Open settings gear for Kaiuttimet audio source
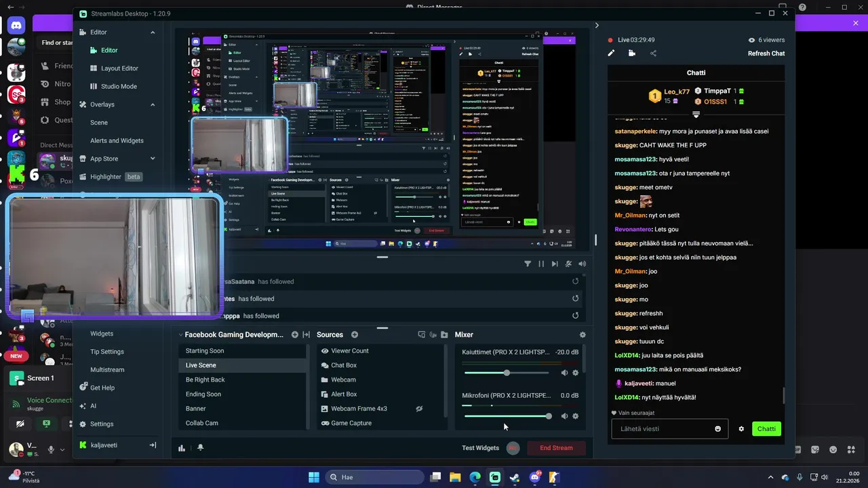The width and height of the screenshot is (868, 488). pos(576,373)
